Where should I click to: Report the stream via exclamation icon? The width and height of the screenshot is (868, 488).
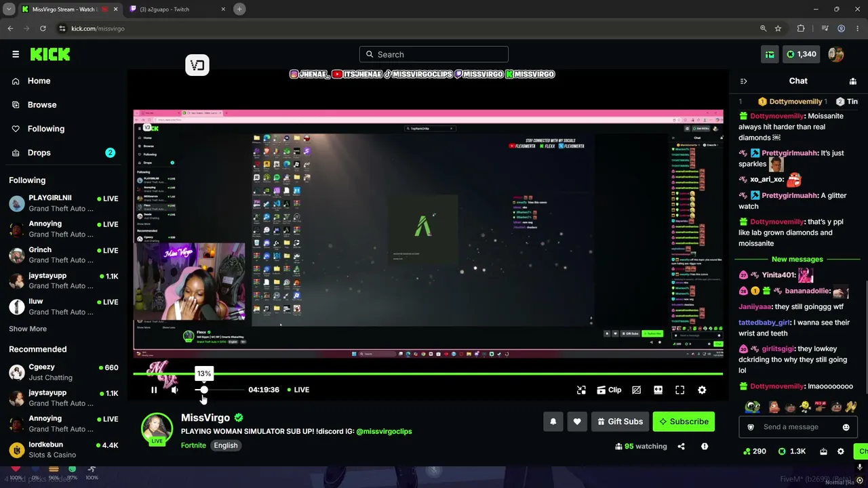pyautogui.click(x=705, y=447)
